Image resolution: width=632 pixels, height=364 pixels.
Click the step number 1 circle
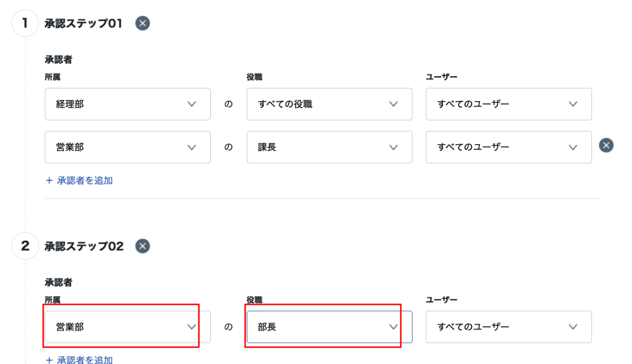tap(25, 23)
